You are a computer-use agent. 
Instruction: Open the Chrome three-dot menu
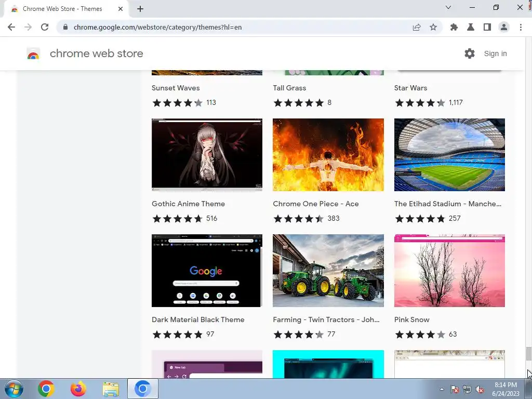point(521,27)
